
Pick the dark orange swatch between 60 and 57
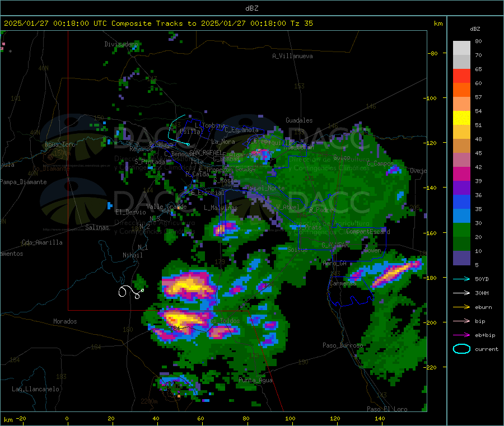(461, 90)
